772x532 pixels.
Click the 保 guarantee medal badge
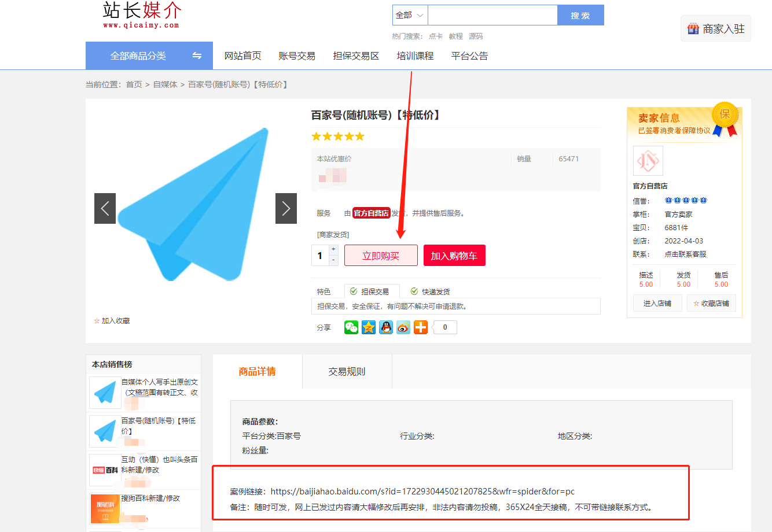[725, 120]
